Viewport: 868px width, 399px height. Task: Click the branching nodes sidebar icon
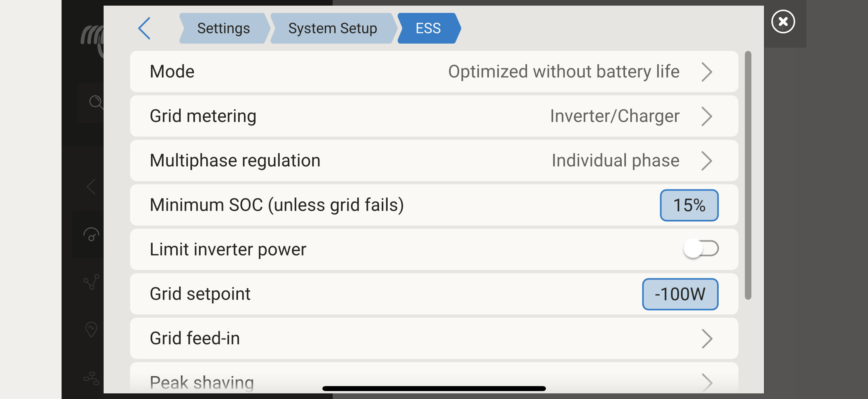coord(91,282)
